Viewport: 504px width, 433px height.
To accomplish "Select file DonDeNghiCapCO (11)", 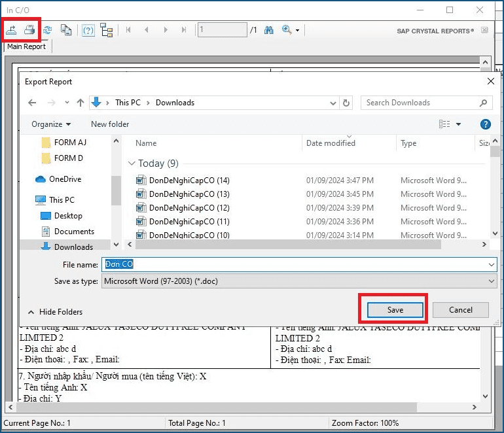I will [x=189, y=222].
